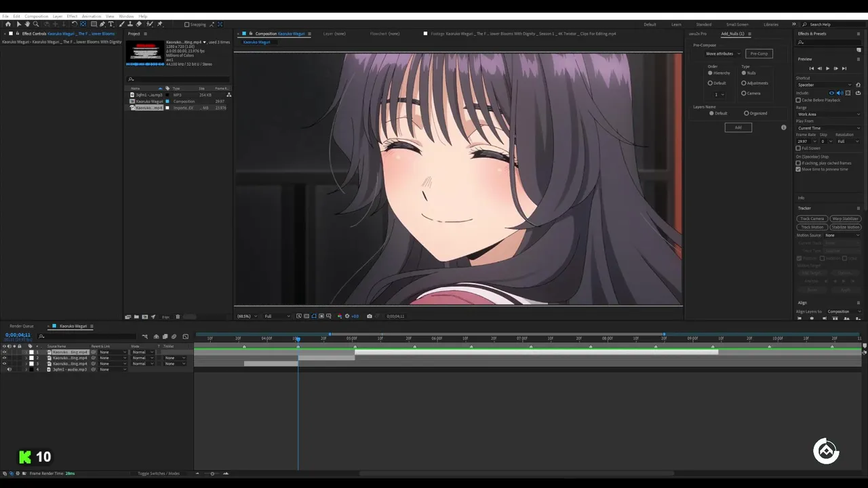Open the Effect menu
Screen dimensions: 868x488
[x=72, y=16]
